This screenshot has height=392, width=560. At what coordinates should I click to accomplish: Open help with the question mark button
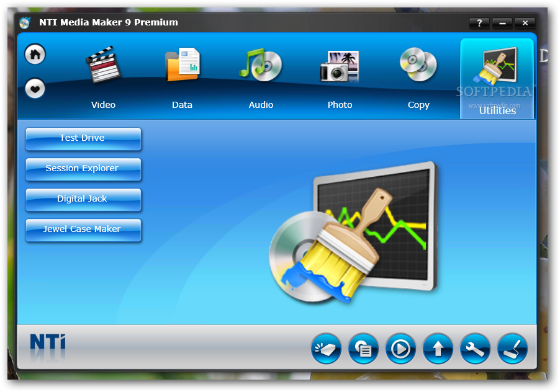479,23
